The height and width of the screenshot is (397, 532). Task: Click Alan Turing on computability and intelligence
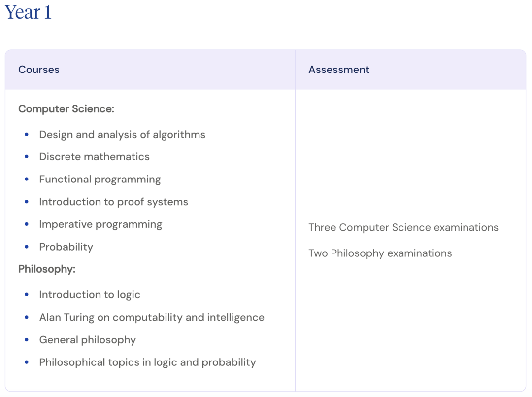pyautogui.click(x=152, y=317)
